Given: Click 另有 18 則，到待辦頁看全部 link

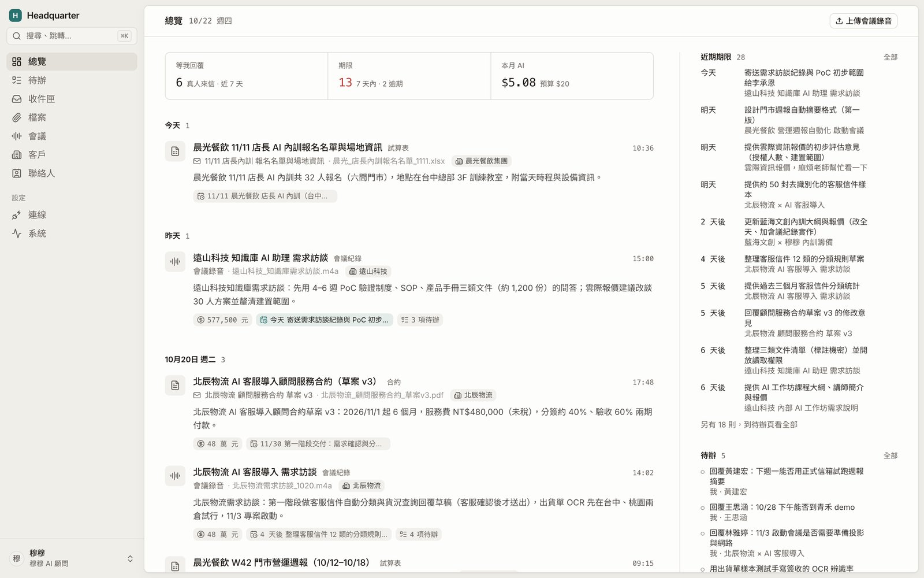Looking at the screenshot, I should pyautogui.click(x=749, y=424).
